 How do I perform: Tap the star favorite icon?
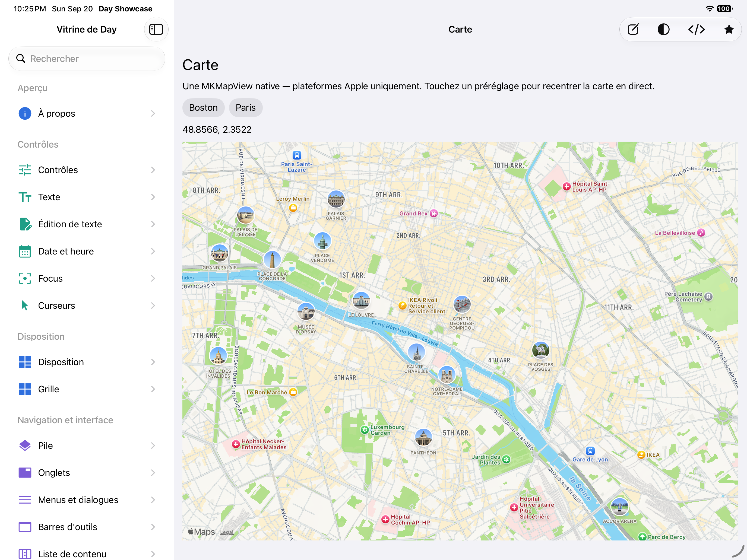pos(729,29)
